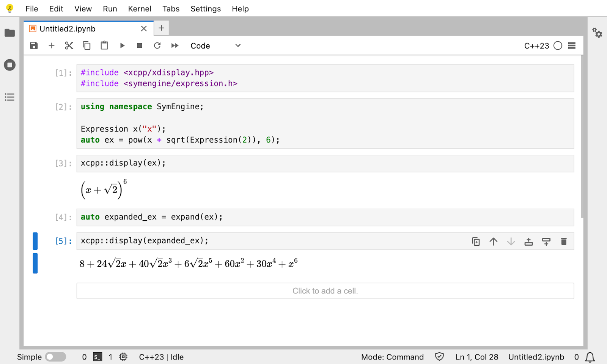The height and width of the screenshot is (364, 607).
Task: Open the notebook toolbar hamburger menu
Action: coord(572,45)
